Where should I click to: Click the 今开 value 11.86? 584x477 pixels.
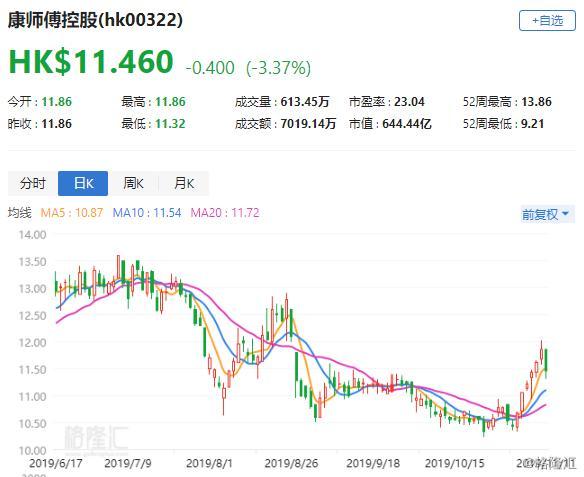click(x=57, y=102)
